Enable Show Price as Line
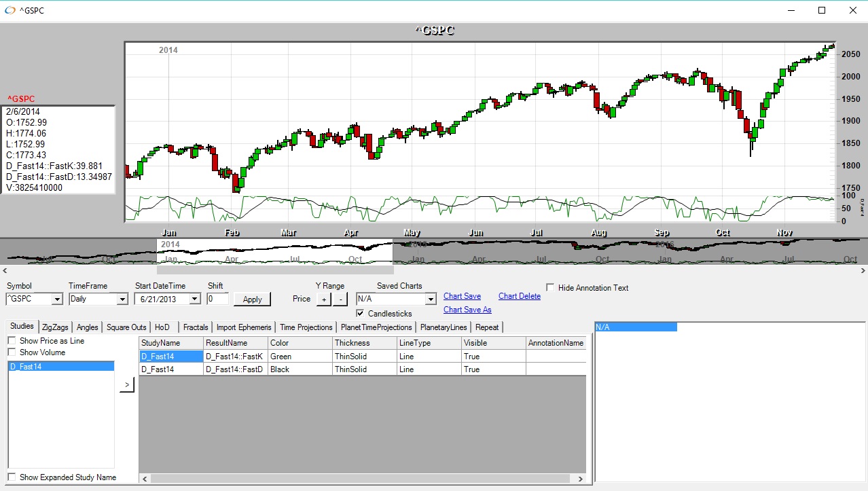Viewport: 868px width, 491px height. coord(12,341)
